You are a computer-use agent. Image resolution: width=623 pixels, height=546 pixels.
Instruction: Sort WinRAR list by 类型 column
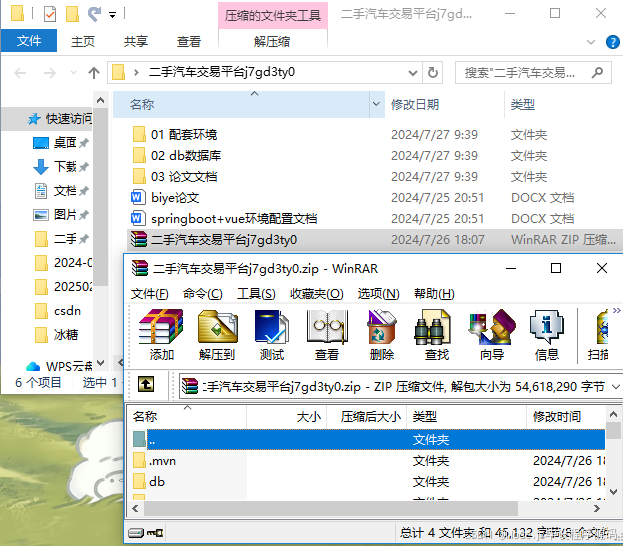(x=466, y=416)
